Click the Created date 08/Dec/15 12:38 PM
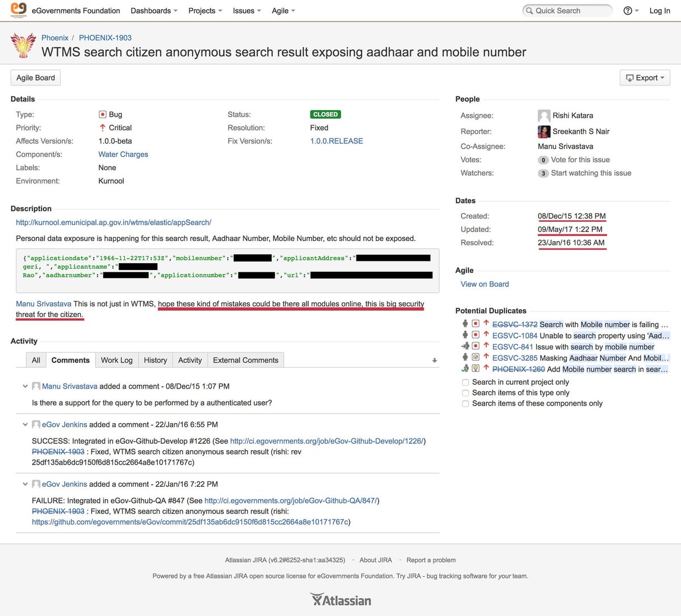This screenshot has width=681, height=616. click(571, 216)
